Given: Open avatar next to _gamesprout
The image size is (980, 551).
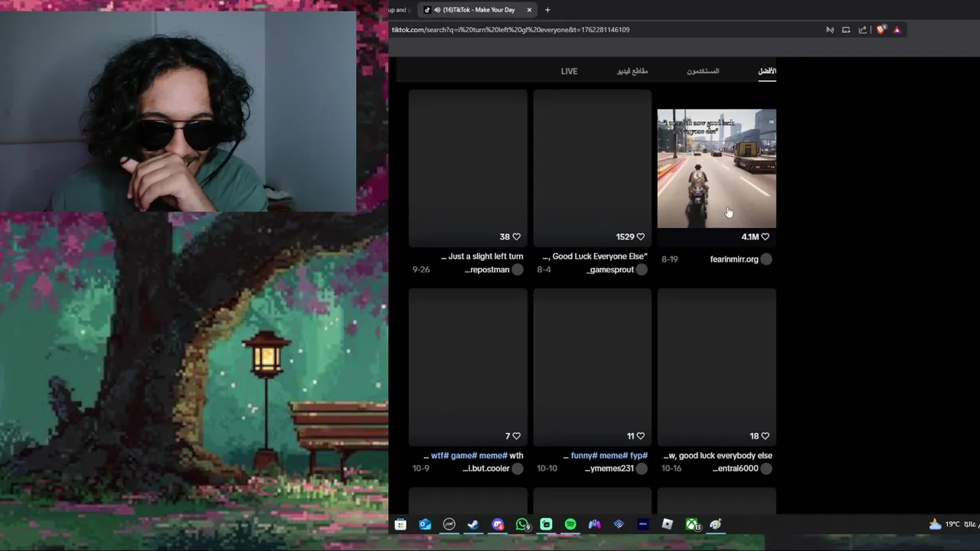Looking at the screenshot, I should coord(642,269).
